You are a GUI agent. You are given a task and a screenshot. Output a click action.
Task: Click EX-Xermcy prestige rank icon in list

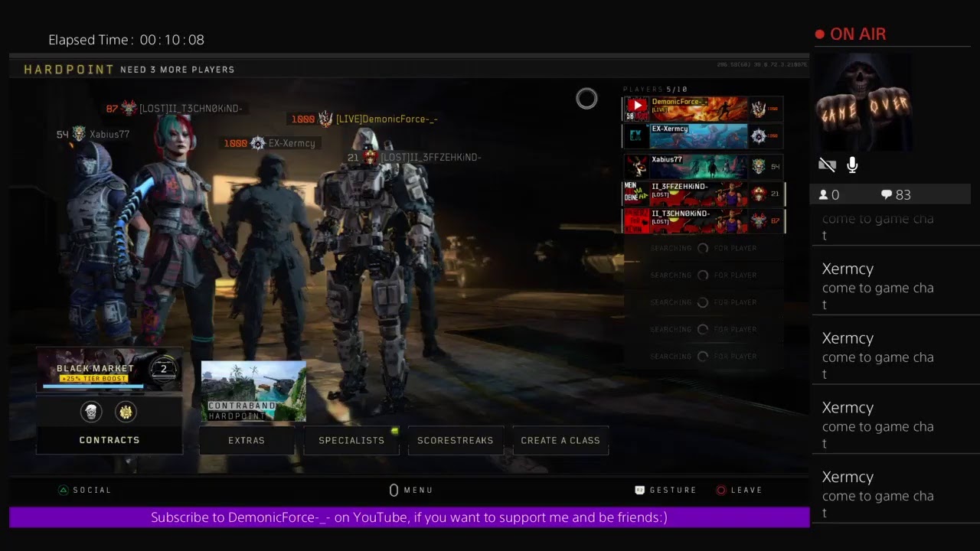758,136
